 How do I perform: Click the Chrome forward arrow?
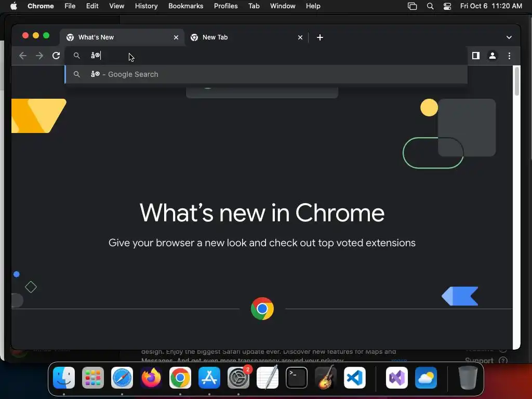pyautogui.click(x=39, y=56)
